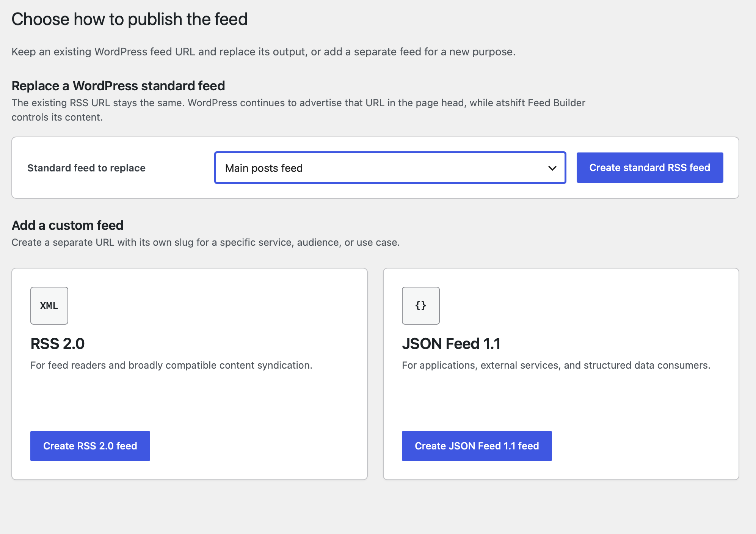Click the Add a custom feed heading
This screenshot has width=756, height=534.
[x=67, y=225]
